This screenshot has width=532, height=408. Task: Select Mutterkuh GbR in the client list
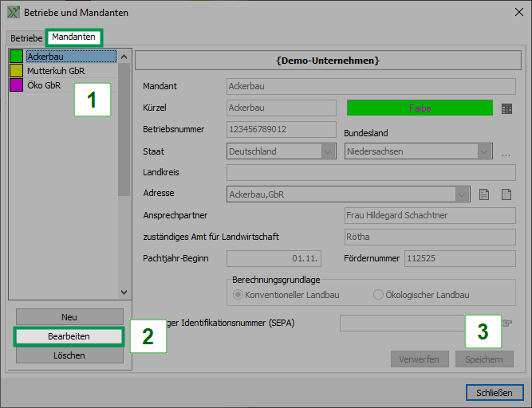click(x=56, y=70)
